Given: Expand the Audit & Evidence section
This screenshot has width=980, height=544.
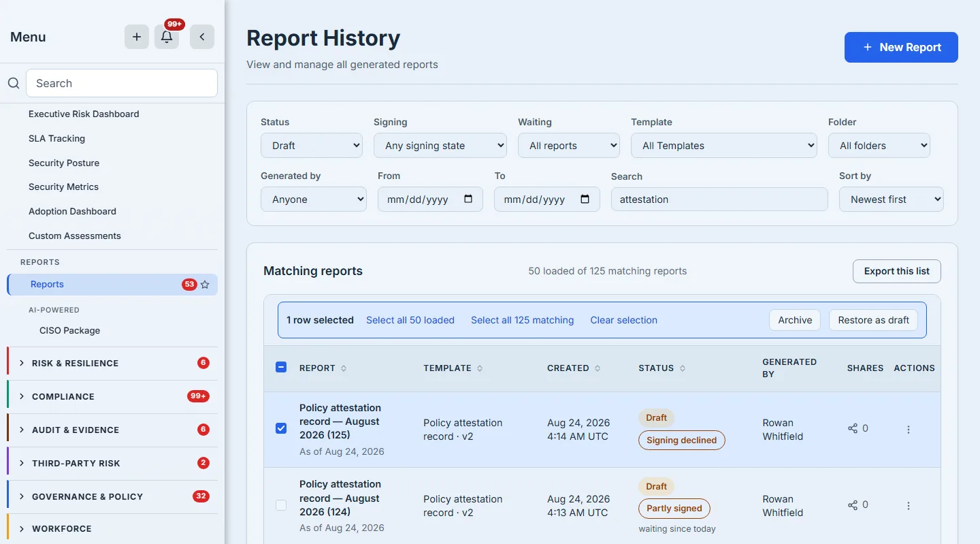Looking at the screenshot, I should coord(112,430).
